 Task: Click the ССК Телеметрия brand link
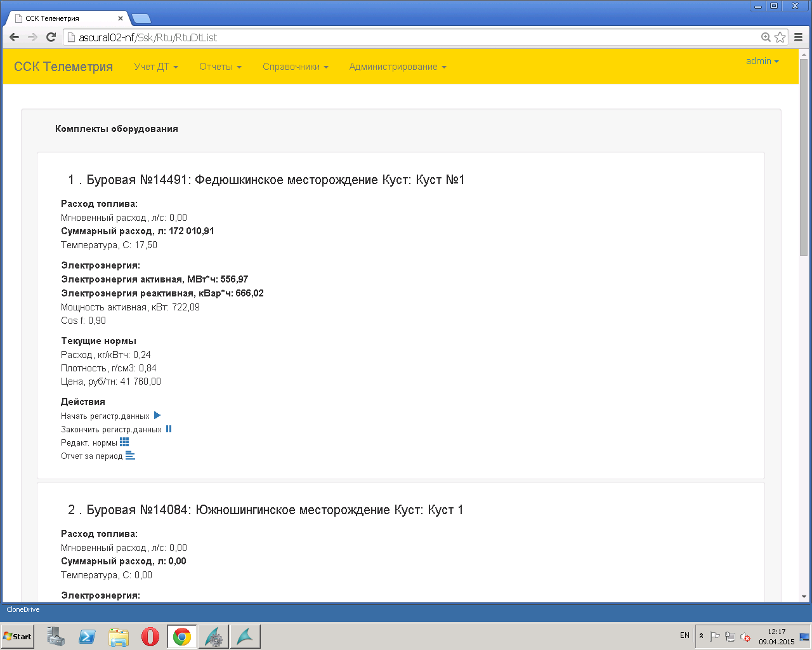pyautogui.click(x=63, y=67)
